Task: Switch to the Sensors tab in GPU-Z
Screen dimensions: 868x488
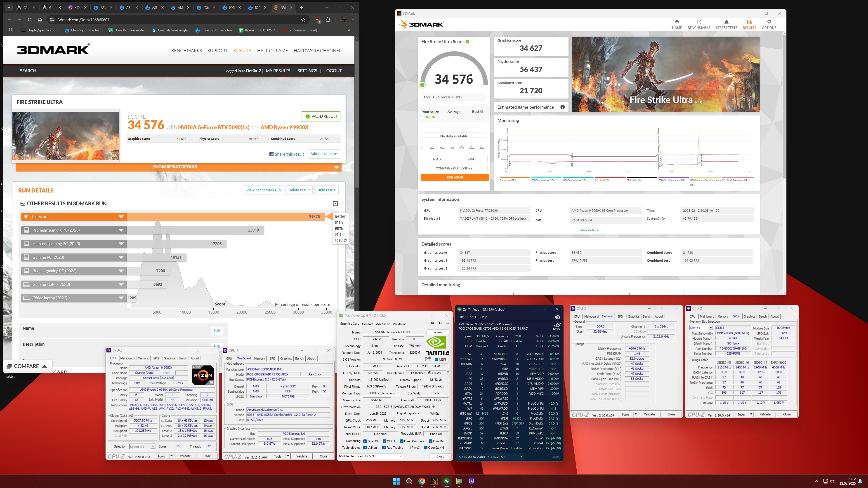Action: point(368,324)
